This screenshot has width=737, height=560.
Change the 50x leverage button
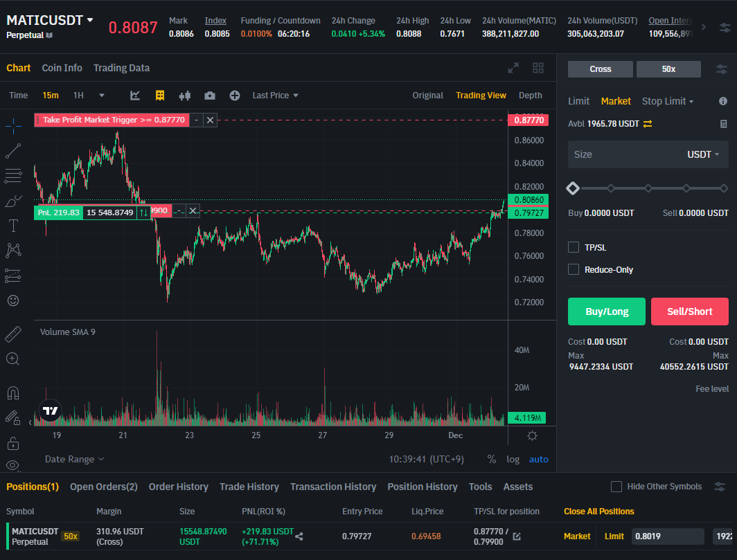[x=668, y=69]
